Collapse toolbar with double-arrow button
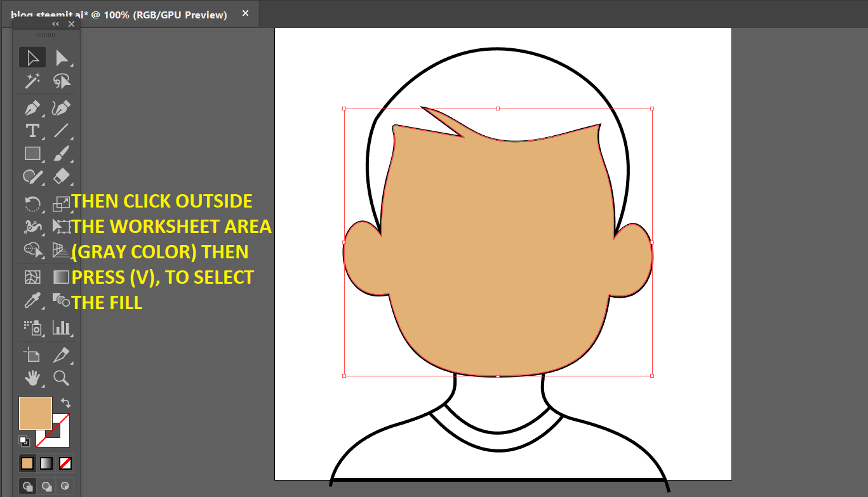Viewport: 868px width, 497px height. [x=55, y=23]
